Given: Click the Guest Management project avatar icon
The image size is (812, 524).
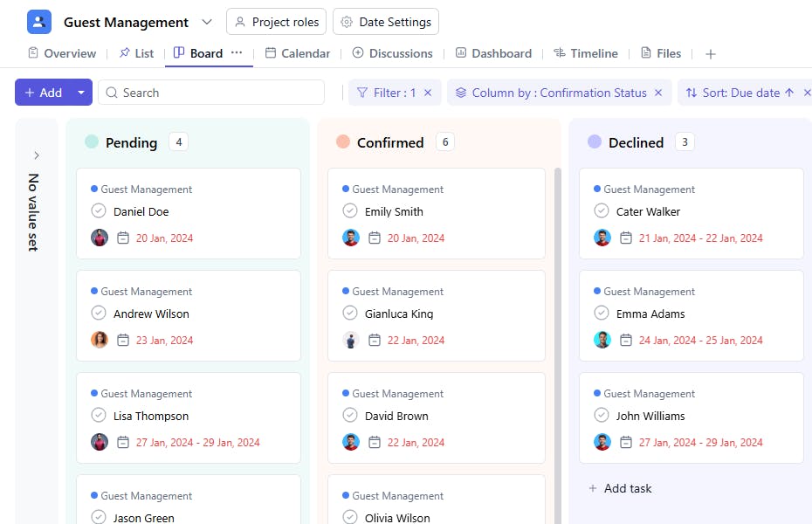Looking at the screenshot, I should coord(39,22).
